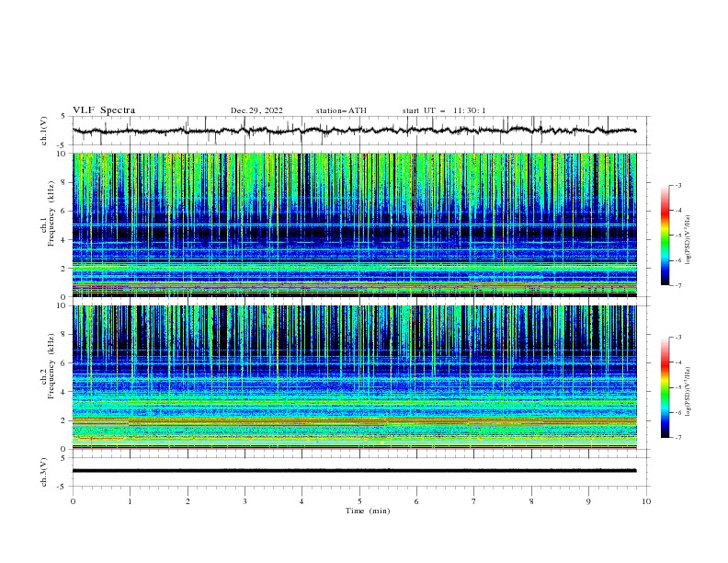Click time axis tick label "0"
The height and width of the screenshot is (563, 728).
pyautogui.click(x=73, y=501)
